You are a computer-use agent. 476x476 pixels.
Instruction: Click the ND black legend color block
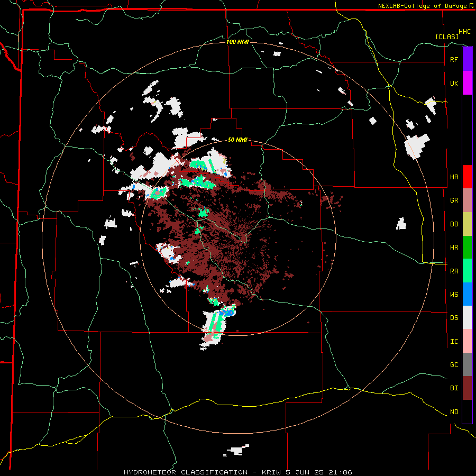pos(467,411)
